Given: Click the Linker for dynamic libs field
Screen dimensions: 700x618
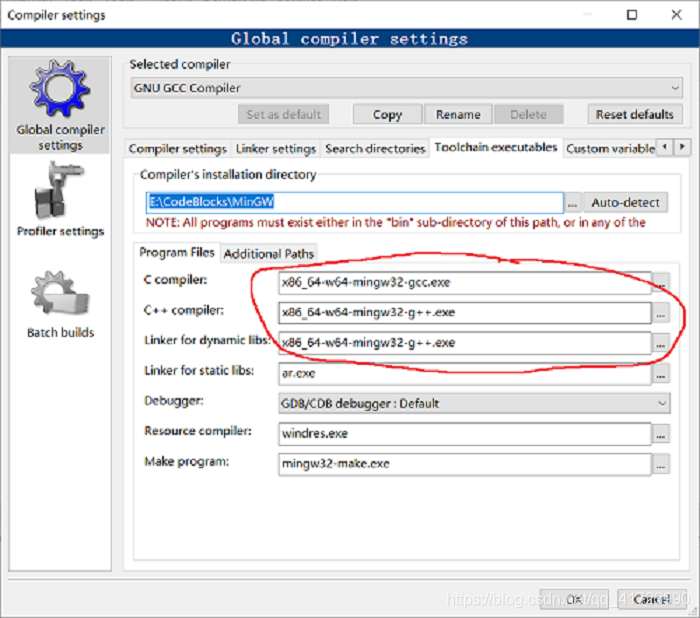Looking at the screenshot, I should 465,343.
